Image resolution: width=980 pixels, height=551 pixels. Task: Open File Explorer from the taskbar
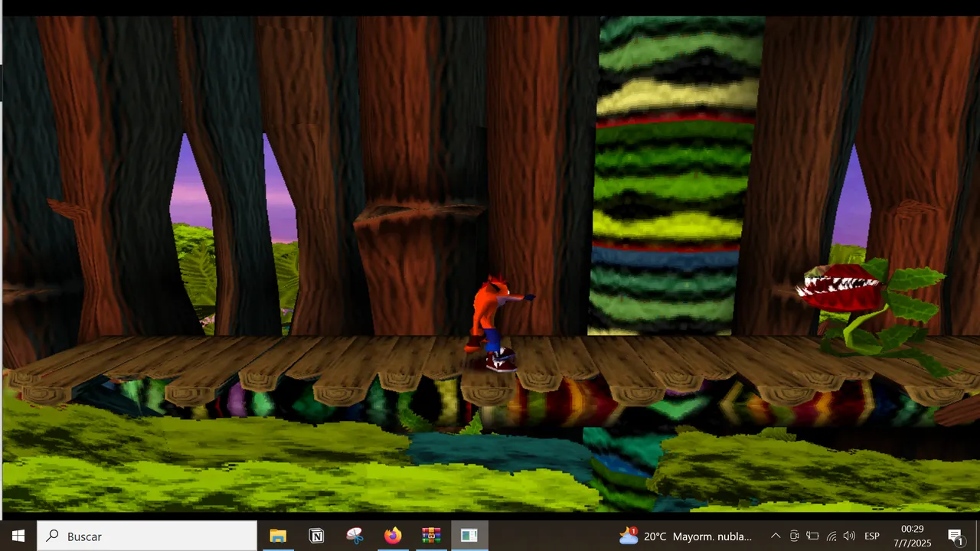pyautogui.click(x=277, y=536)
